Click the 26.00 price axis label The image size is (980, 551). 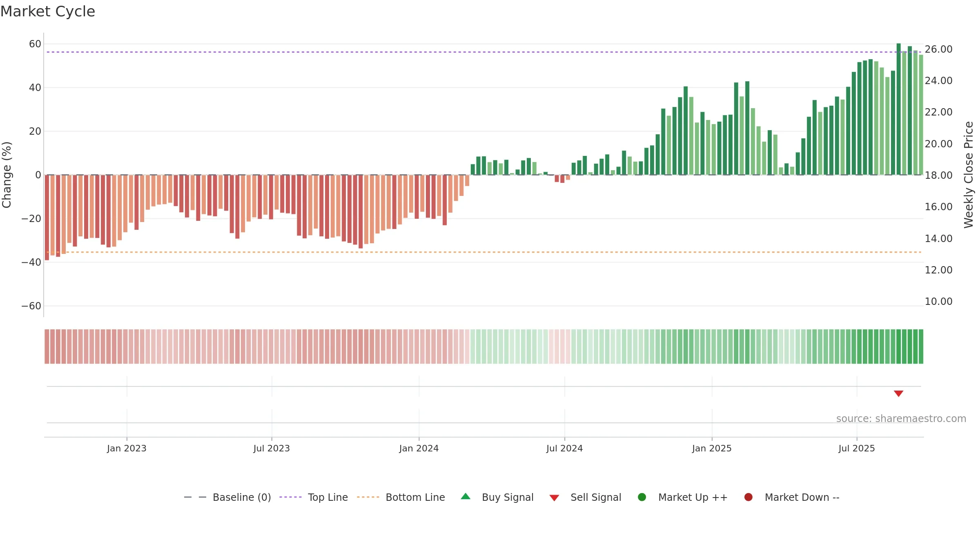pyautogui.click(x=939, y=49)
